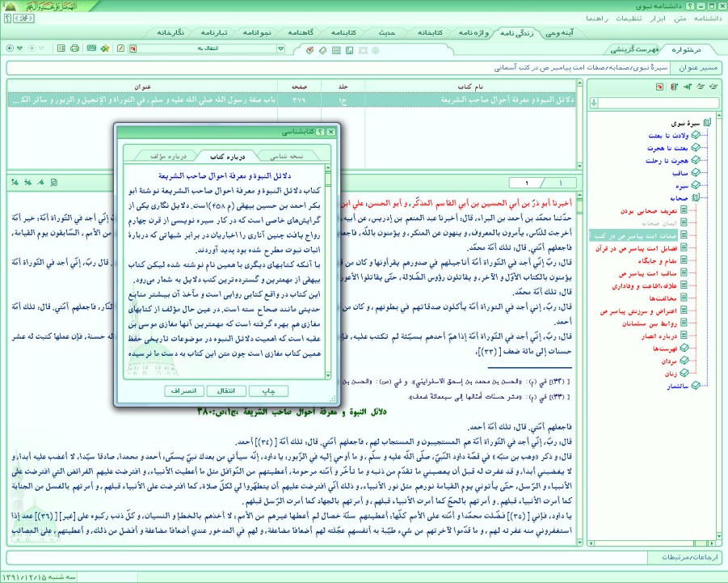Click the انصراف button in the dialog

pyautogui.click(x=184, y=391)
